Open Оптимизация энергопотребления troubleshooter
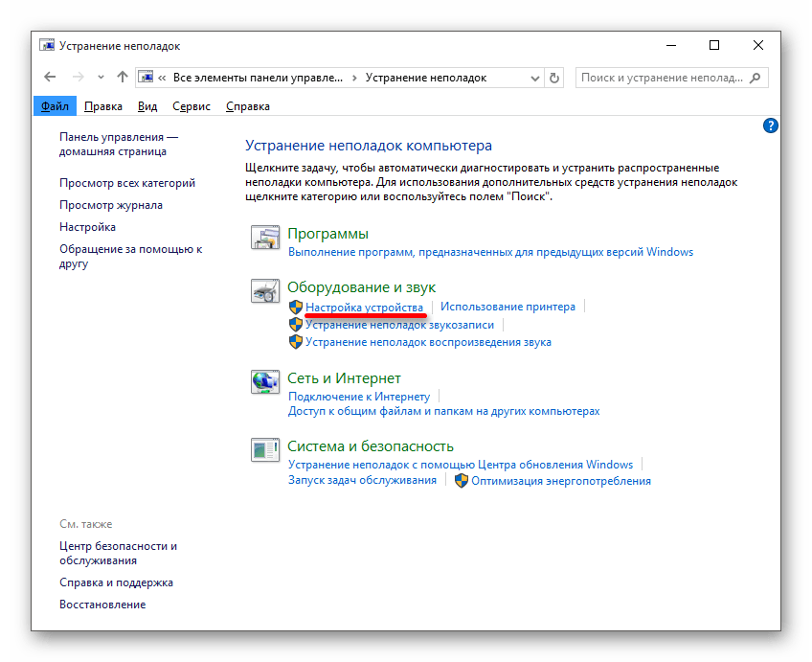Image resolution: width=812 pixels, height=662 pixels. [x=560, y=481]
